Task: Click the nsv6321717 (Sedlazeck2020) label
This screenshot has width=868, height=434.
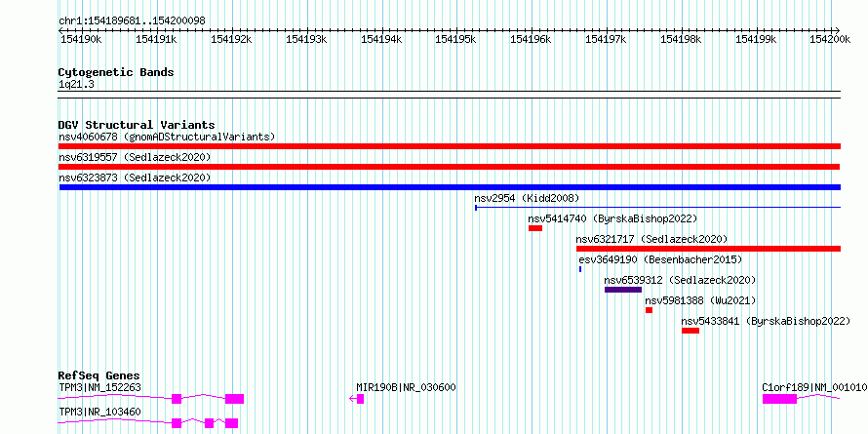Action: 651,239
